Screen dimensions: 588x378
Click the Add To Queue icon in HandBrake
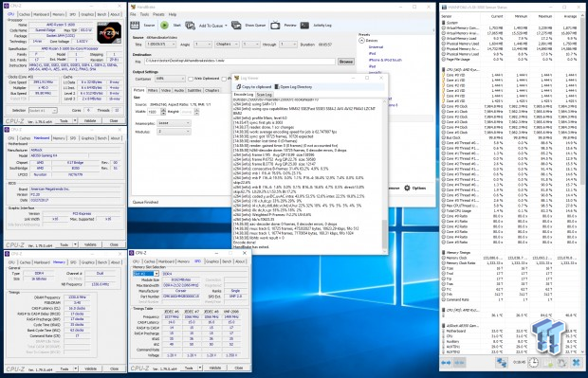point(190,26)
